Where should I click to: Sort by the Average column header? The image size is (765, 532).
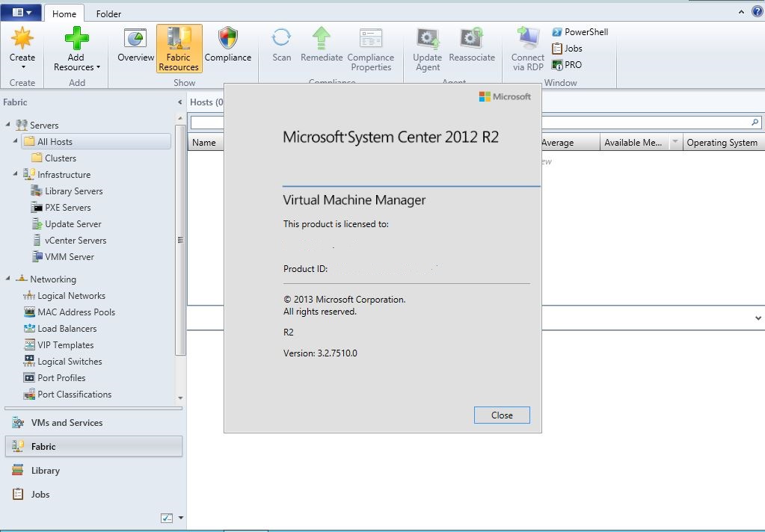tap(570, 143)
